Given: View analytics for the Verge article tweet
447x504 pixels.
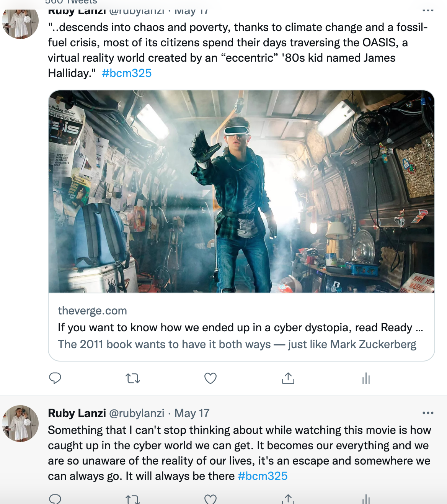Looking at the screenshot, I should [x=366, y=378].
